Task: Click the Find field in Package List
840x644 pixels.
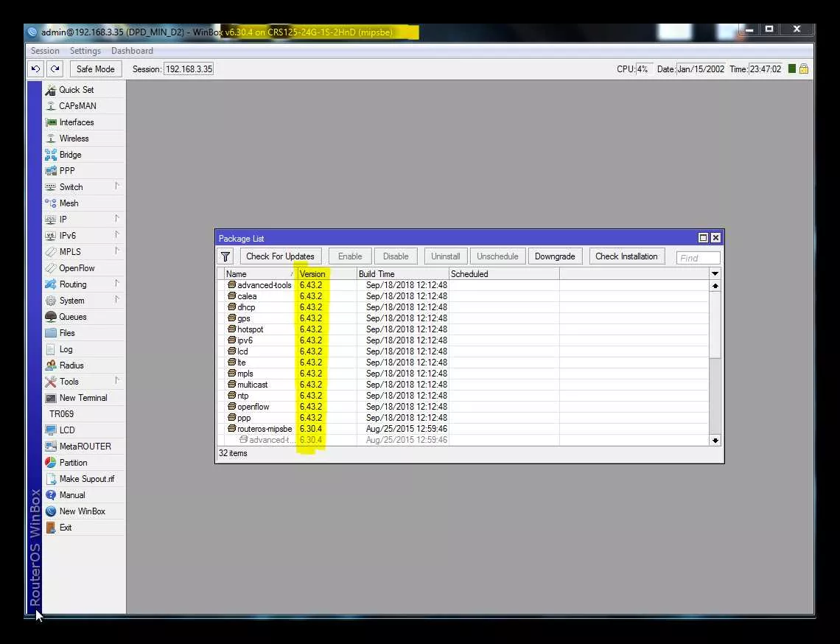Action: click(698, 258)
